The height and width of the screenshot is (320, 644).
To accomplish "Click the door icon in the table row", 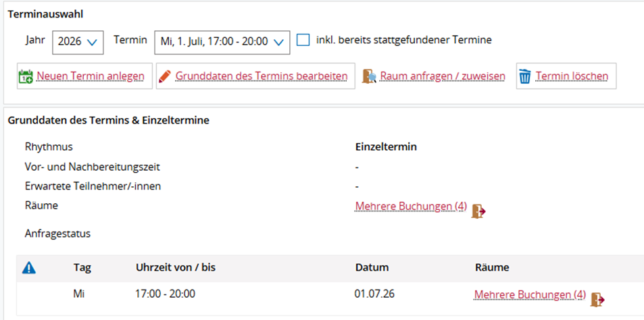I will [x=597, y=300].
